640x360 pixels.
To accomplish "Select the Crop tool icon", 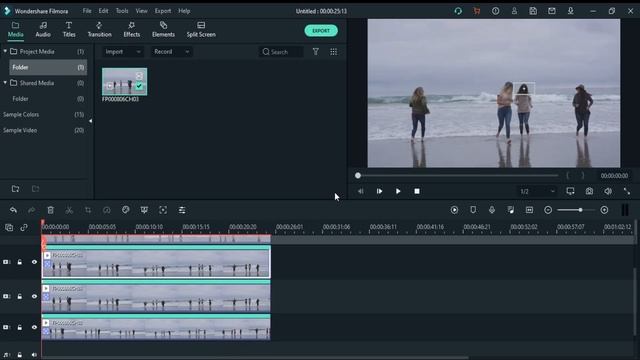I will coord(88,210).
